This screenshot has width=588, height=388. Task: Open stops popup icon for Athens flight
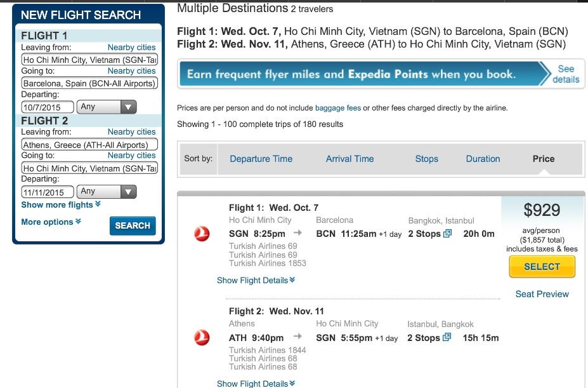click(x=447, y=337)
